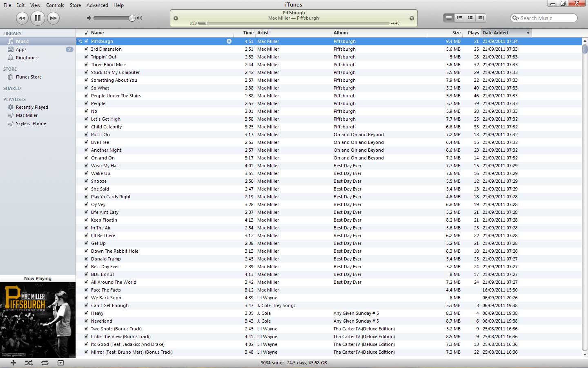Open the View menu
This screenshot has height=368, width=588.
(35, 5)
